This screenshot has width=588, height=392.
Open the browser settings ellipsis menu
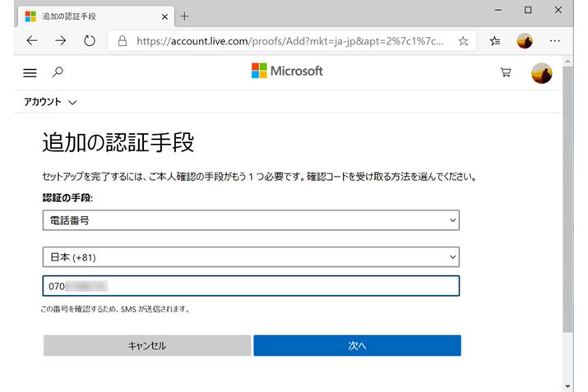tap(555, 40)
